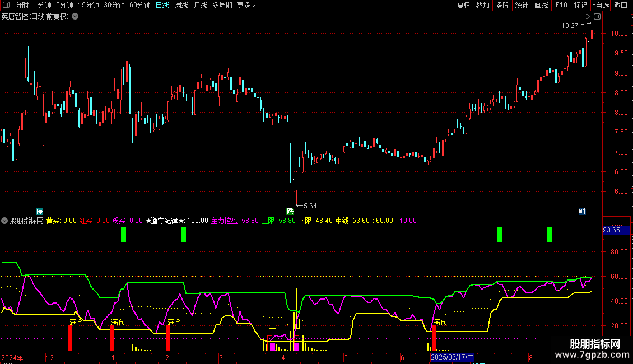Image resolution: width=633 pixels, height=364 pixels.
Task: Click the 2025/06/17 date marker on the timeline
Action: [x=452, y=357]
